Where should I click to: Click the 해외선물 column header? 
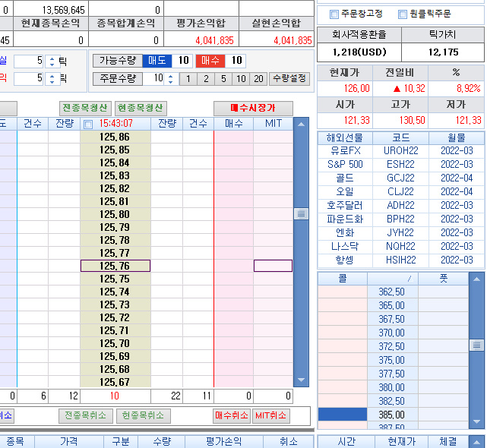pos(345,138)
